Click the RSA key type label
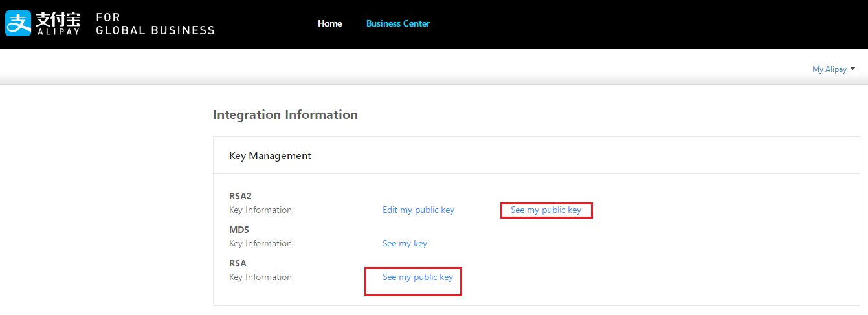868x315 pixels. click(238, 263)
